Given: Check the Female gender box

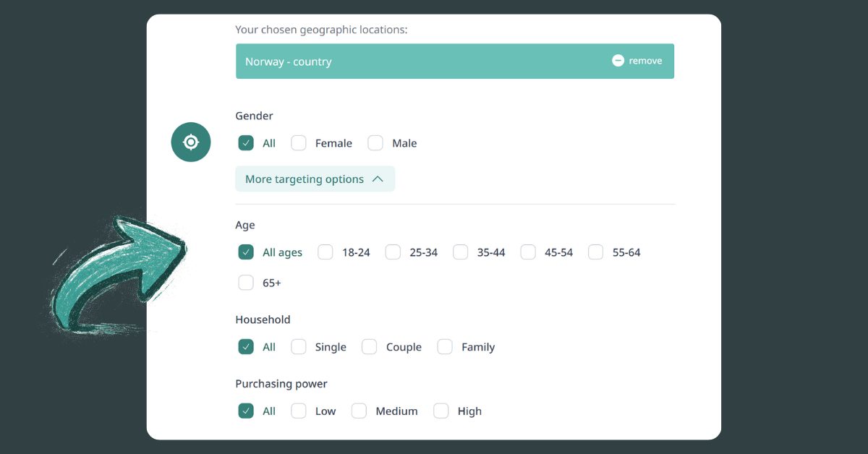Looking at the screenshot, I should pyautogui.click(x=299, y=143).
